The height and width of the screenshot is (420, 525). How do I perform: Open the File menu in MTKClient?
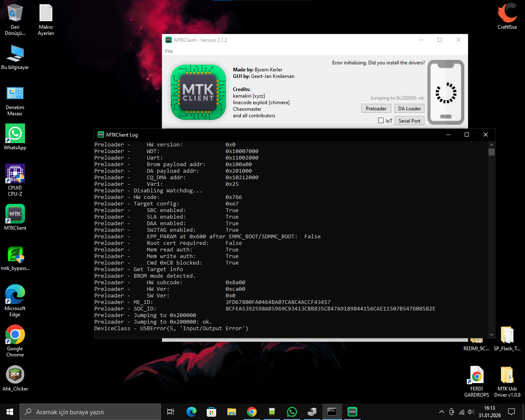(169, 51)
